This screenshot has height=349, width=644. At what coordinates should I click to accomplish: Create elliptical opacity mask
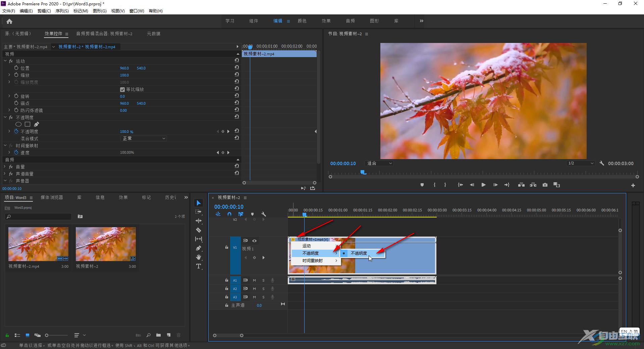click(x=18, y=124)
